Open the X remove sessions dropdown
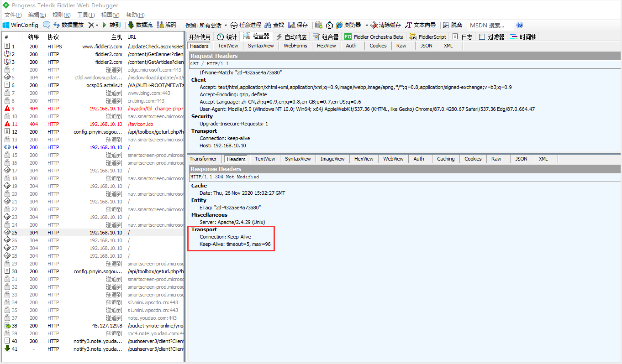 point(94,25)
